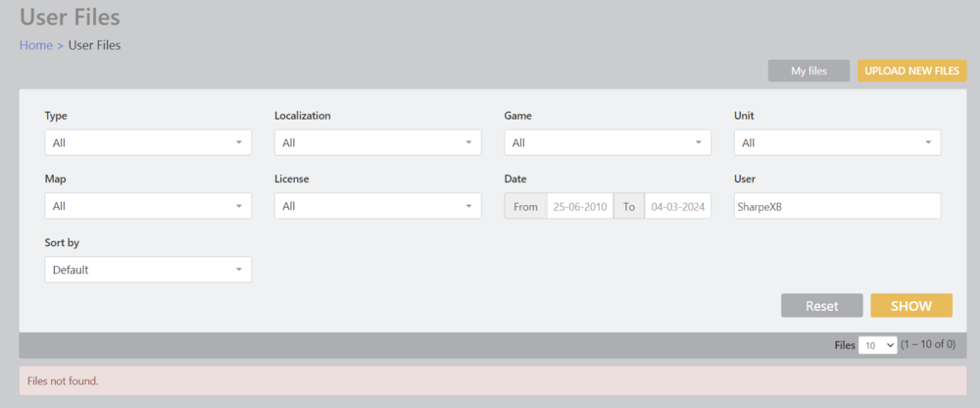Expand the License dropdown
980x408 pixels.
(x=377, y=206)
